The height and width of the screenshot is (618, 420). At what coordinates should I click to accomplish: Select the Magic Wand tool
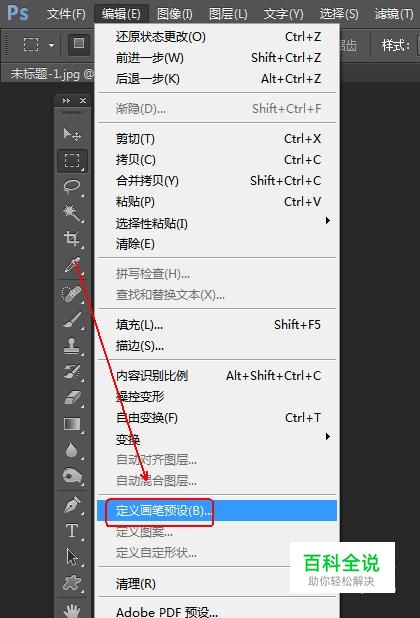pos(72,213)
